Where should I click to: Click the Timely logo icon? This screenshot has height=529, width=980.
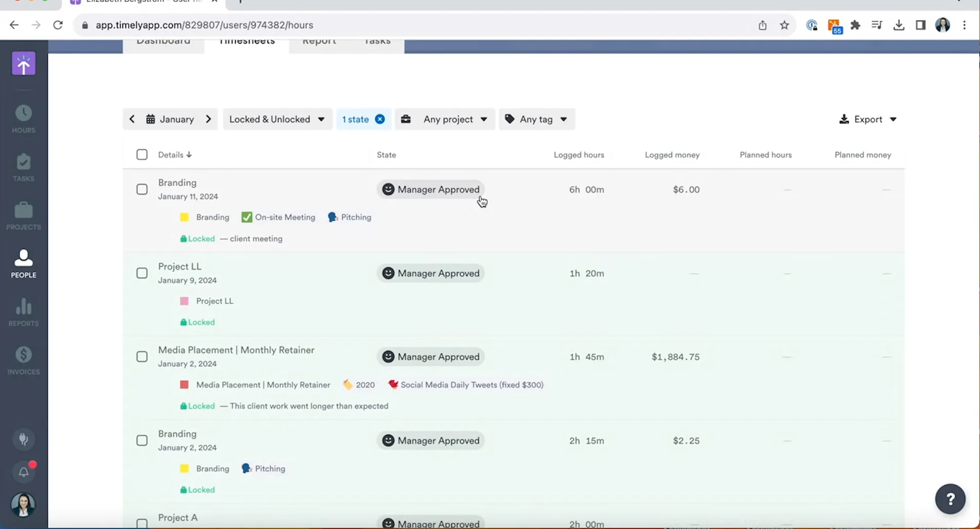click(x=24, y=64)
